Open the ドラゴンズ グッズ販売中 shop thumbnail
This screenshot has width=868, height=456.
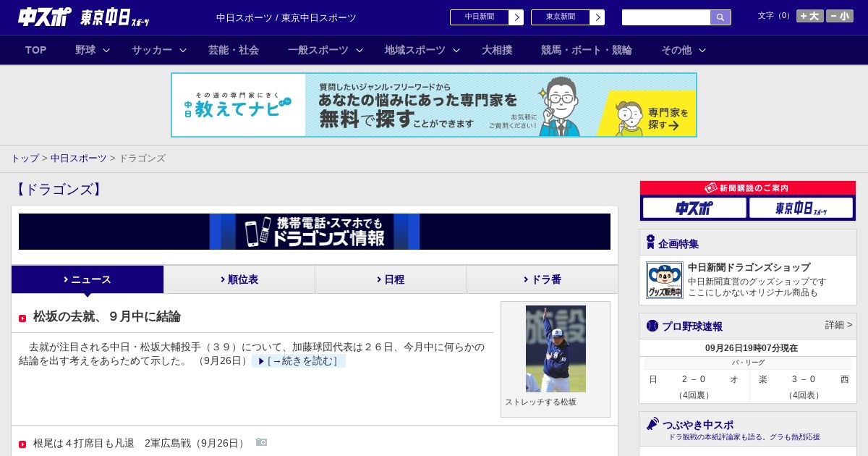click(665, 280)
